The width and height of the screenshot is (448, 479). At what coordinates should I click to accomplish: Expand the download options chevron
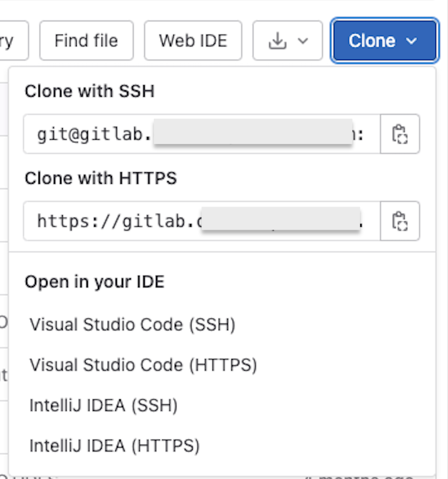303,41
